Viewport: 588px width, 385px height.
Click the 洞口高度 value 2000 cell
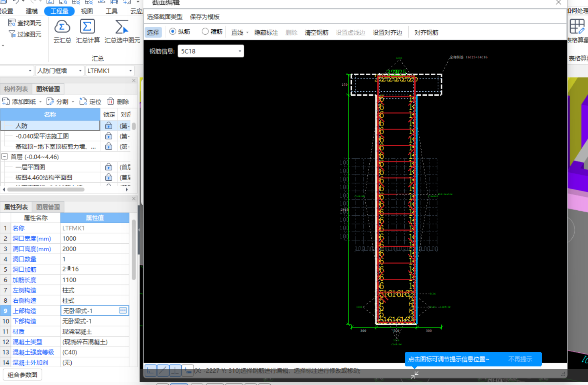click(95, 249)
